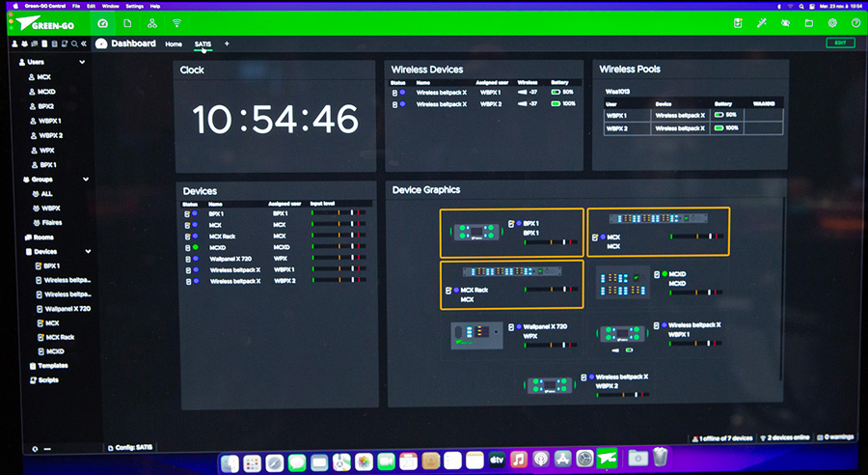This screenshot has height=475, width=868.
Task: Click the 0 warnings status entry
Action: point(836,436)
